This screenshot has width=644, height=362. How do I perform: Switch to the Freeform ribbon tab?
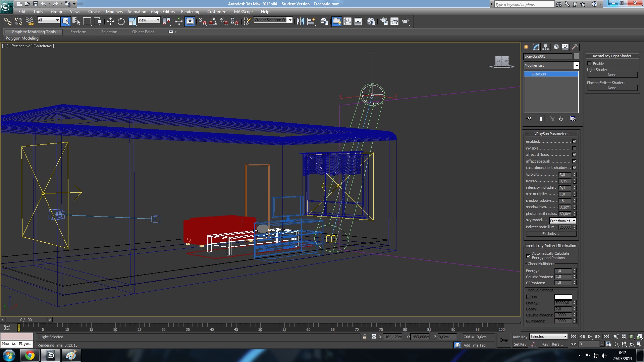(x=78, y=32)
